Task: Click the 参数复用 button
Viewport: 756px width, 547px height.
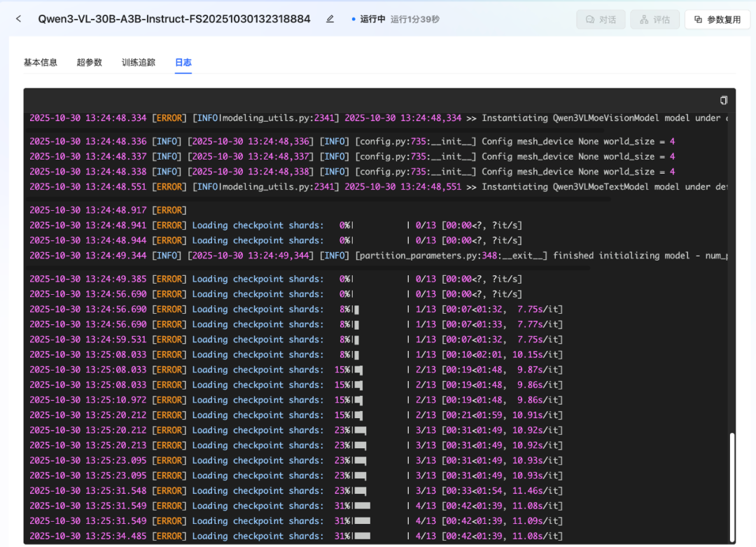Action: click(717, 20)
